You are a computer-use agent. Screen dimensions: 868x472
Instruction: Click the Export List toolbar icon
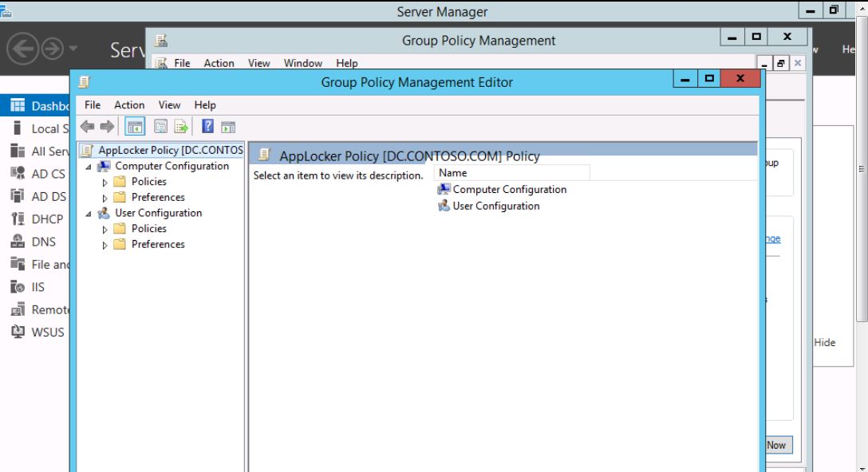click(x=181, y=127)
